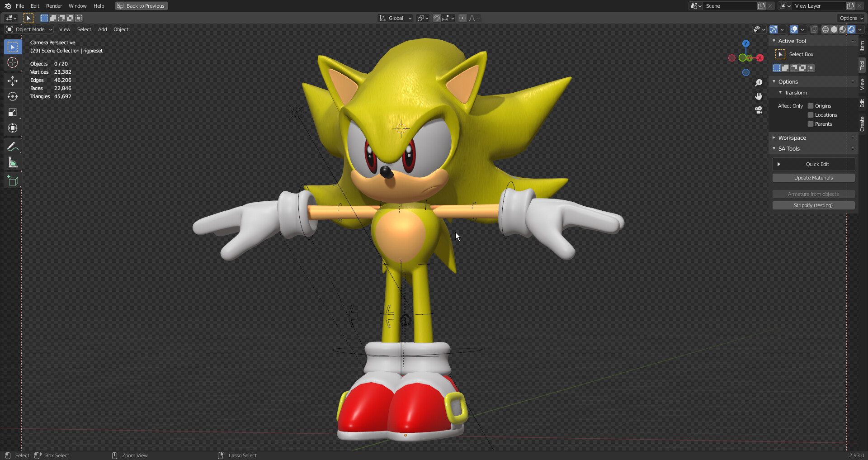
Task: Switch to material preview shading
Action: click(x=843, y=29)
